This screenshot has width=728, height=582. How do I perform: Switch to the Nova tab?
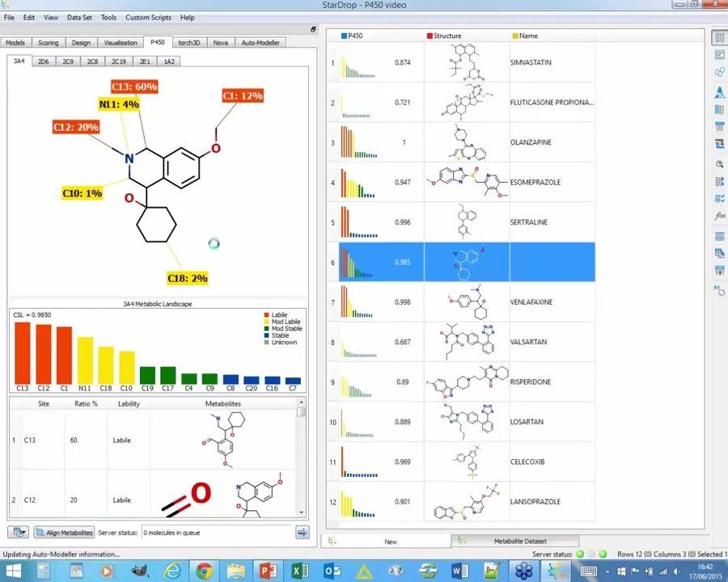pos(220,42)
